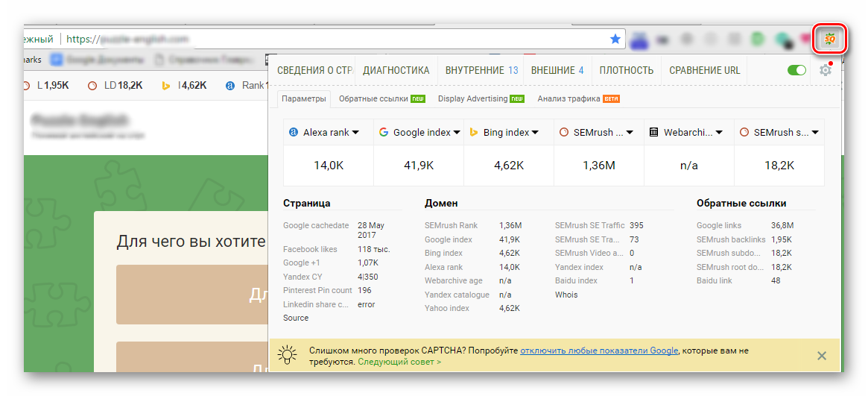Click the SEOquake extension icon in toolbar

[x=829, y=40]
